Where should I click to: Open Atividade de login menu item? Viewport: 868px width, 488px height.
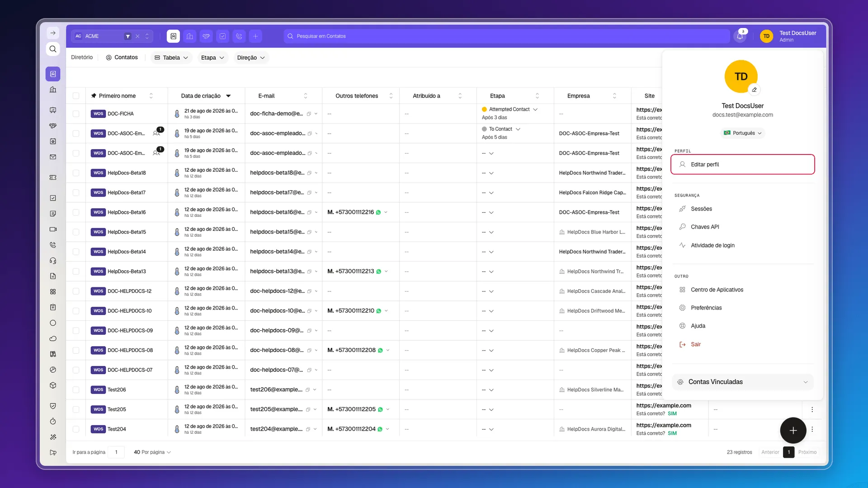coord(712,245)
